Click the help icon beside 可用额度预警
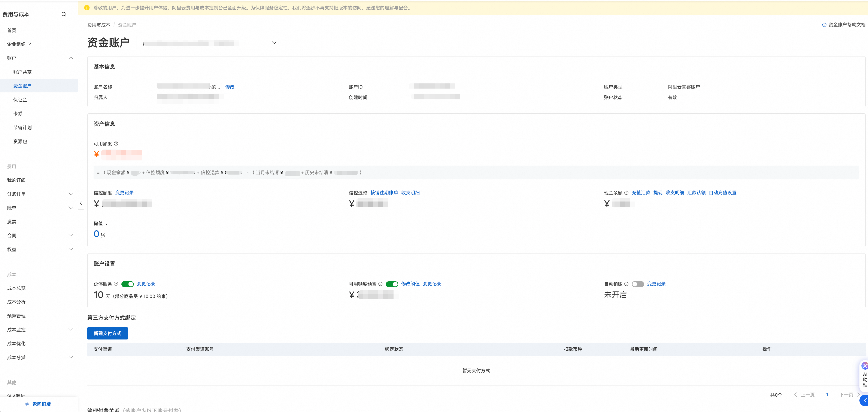 pos(380,284)
